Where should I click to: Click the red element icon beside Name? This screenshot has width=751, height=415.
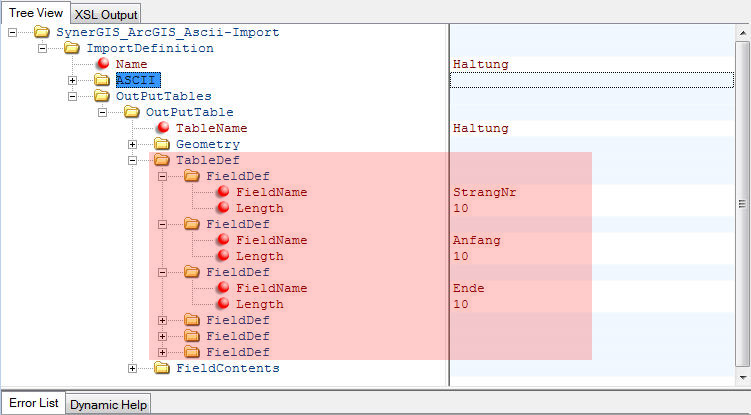[102, 64]
